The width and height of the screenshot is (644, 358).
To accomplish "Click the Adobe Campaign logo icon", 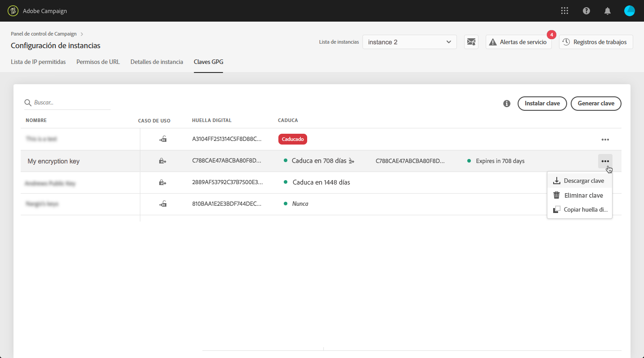I will (13, 11).
